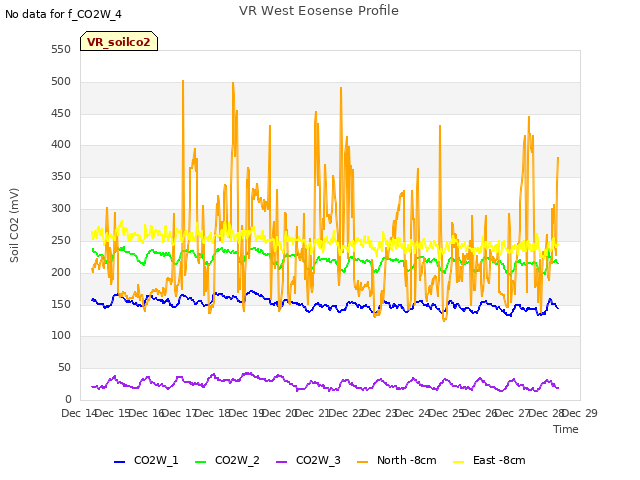Toggle the North -8cm legend entry
Viewport: 640px width, 480px height.
(x=397, y=460)
